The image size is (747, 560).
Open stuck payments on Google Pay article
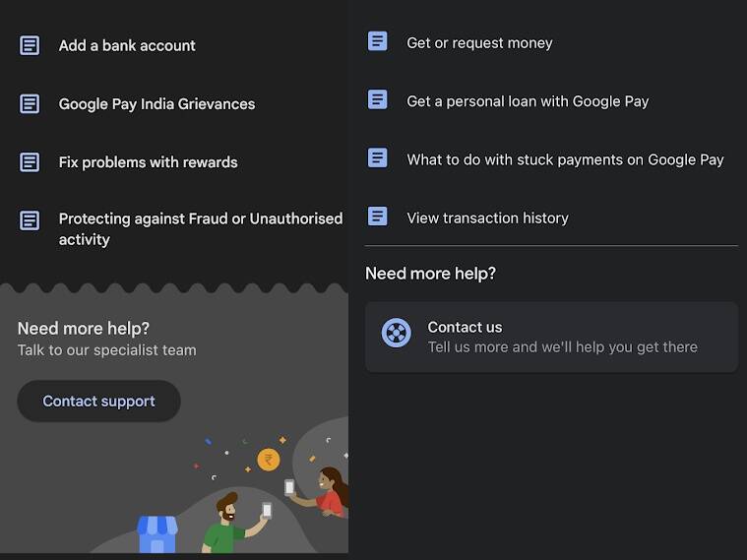click(565, 159)
